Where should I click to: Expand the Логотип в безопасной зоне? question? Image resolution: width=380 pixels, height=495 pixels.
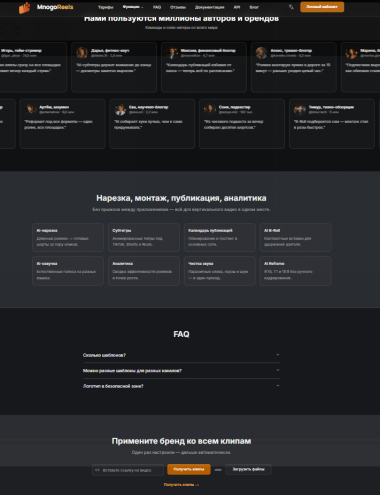[x=181, y=386]
